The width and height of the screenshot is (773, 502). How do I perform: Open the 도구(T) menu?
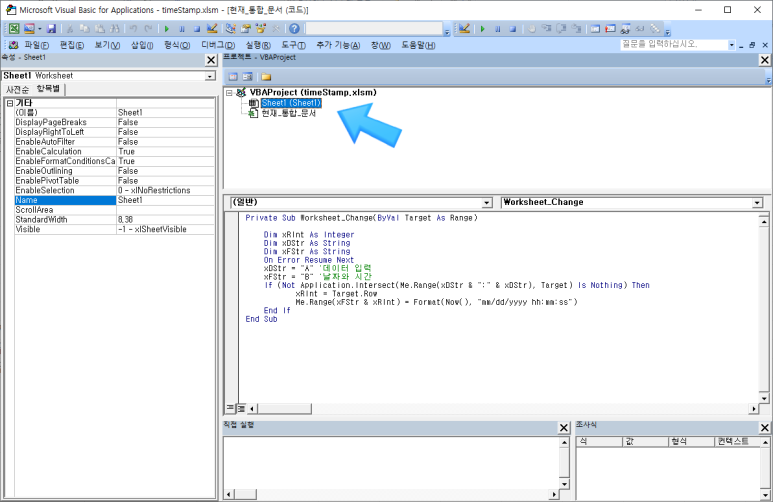tap(293, 45)
